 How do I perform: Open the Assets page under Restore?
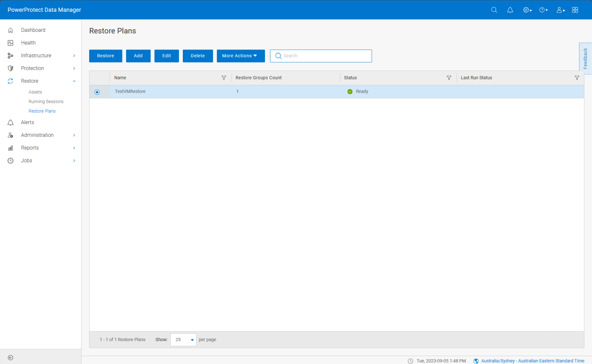coord(35,92)
